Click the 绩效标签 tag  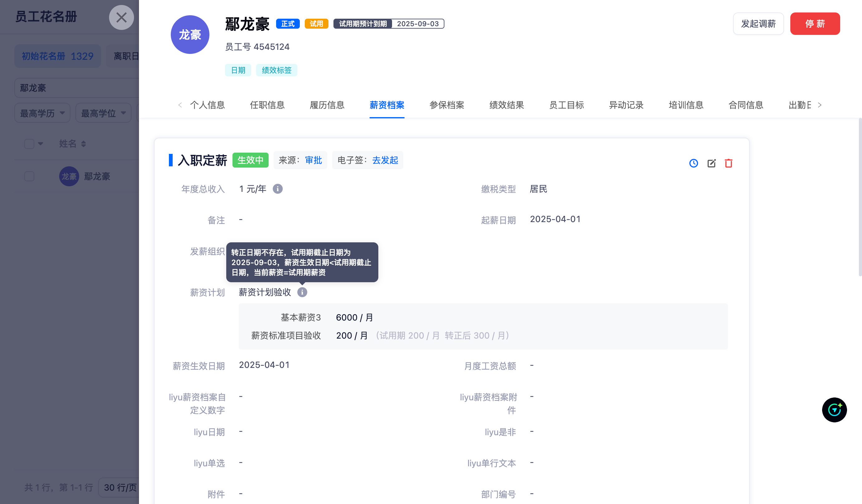pos(277,70)
